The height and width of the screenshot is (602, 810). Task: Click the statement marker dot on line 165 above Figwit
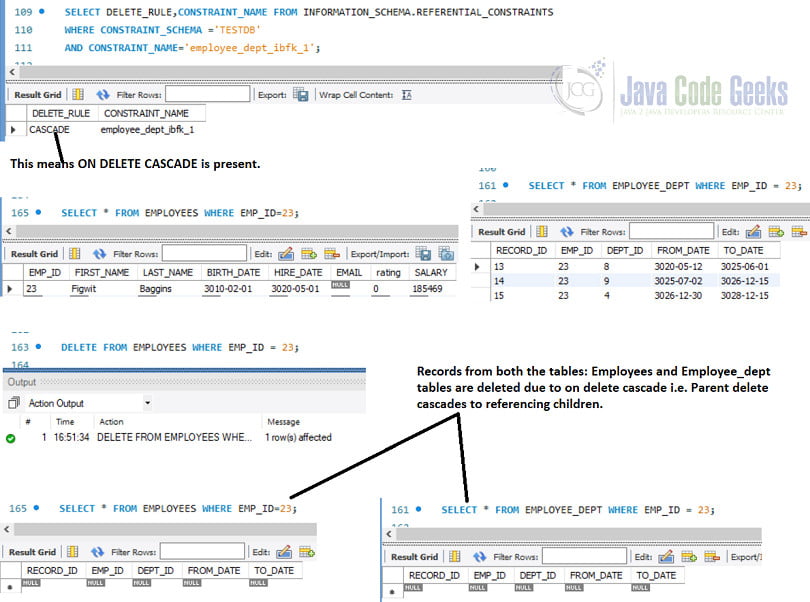(38, 212)
